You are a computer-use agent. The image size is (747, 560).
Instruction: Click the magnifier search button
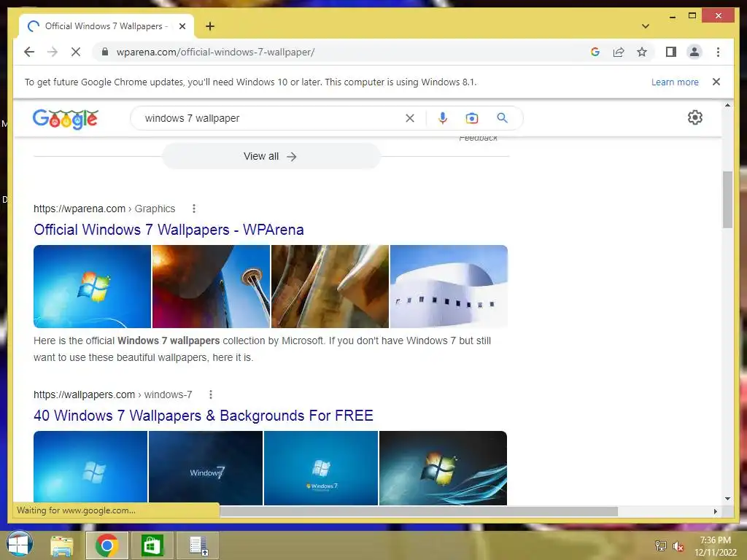tap(502, 117)
